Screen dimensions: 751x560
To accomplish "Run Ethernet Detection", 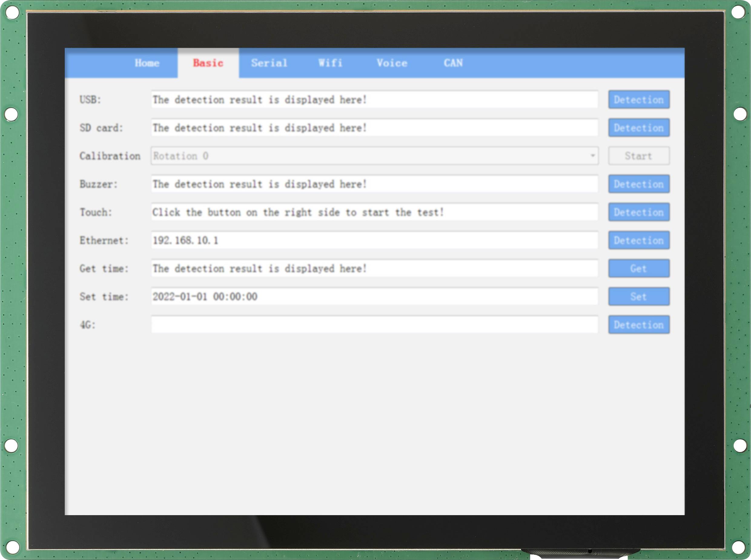I will pos(638,240).
